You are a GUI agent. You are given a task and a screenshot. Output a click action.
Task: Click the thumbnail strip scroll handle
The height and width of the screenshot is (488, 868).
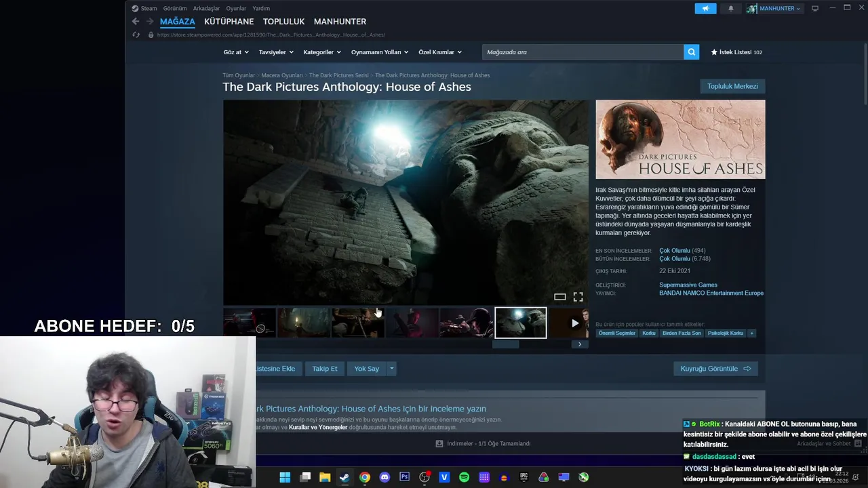click(x=505, y=344)
